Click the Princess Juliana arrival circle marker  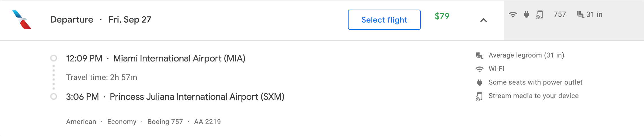[x=54, y=96]
